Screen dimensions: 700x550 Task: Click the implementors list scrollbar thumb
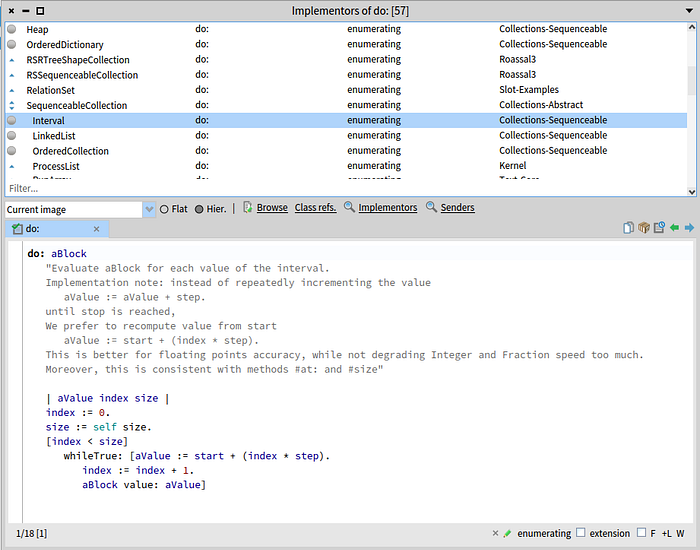click(692, 80)
